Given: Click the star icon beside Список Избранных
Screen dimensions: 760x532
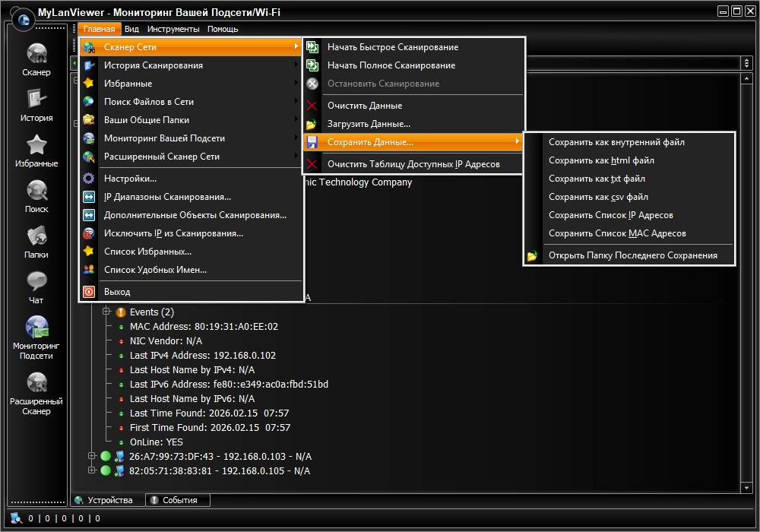Looking at the screenshot, I should 89,252.
